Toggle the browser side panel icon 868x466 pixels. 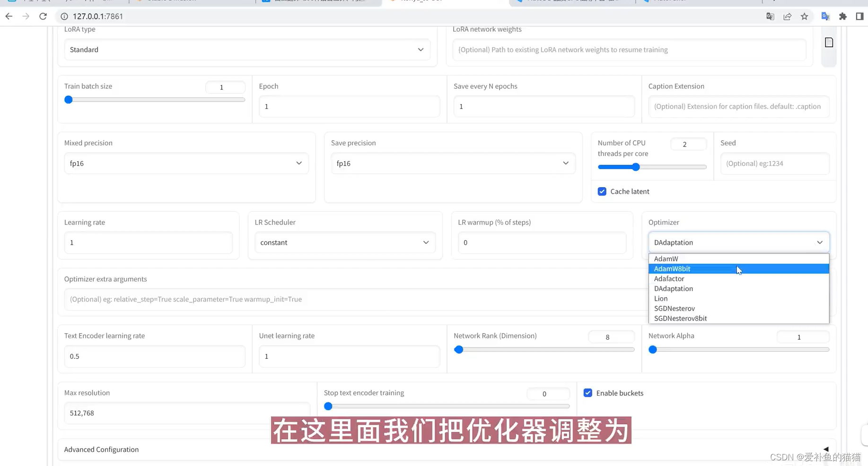(859, 17)
